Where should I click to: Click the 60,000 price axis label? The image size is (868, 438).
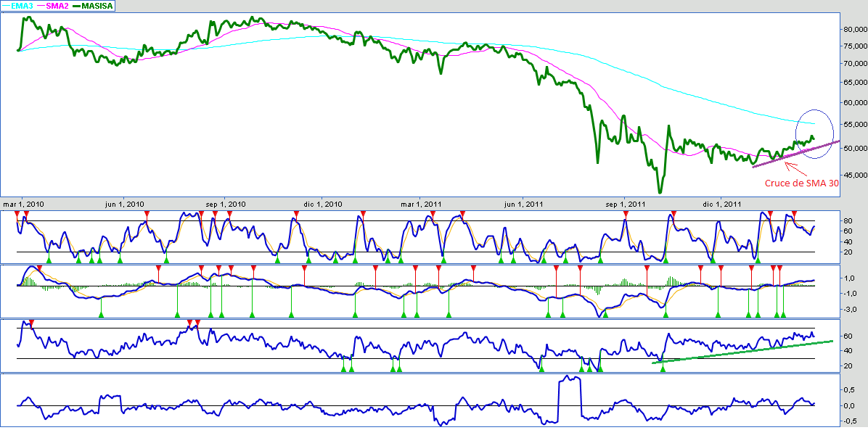pyautogui.click(x=855, y=103)
